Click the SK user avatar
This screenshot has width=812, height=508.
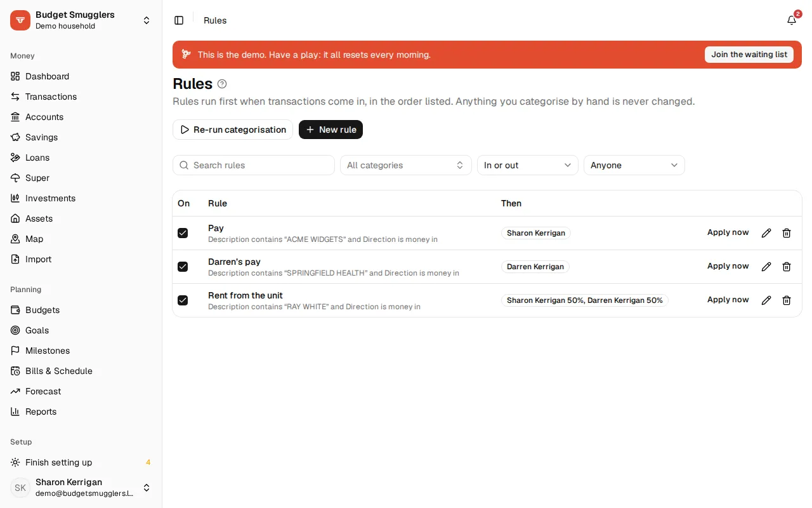pos(20,488)
